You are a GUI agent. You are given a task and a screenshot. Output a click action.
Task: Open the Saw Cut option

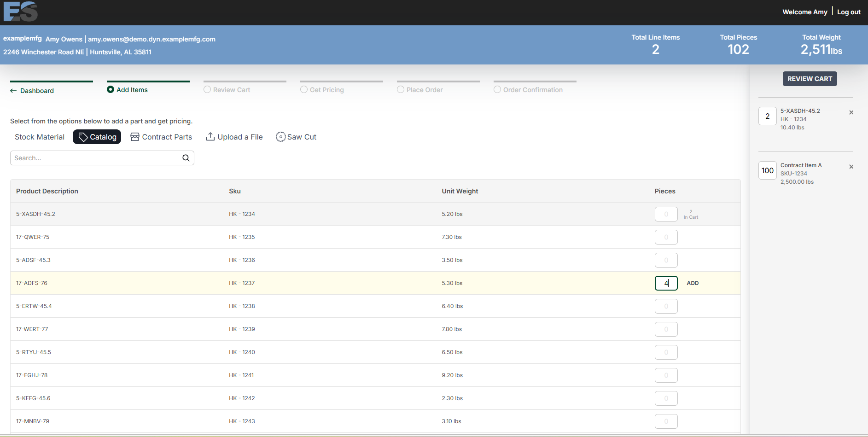point(296,137)
